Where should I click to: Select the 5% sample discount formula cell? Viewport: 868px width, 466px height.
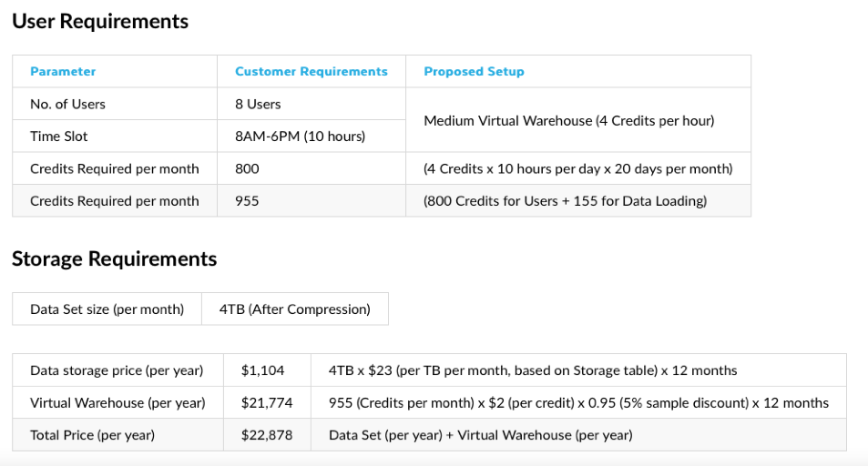click(x=578, y=402)
